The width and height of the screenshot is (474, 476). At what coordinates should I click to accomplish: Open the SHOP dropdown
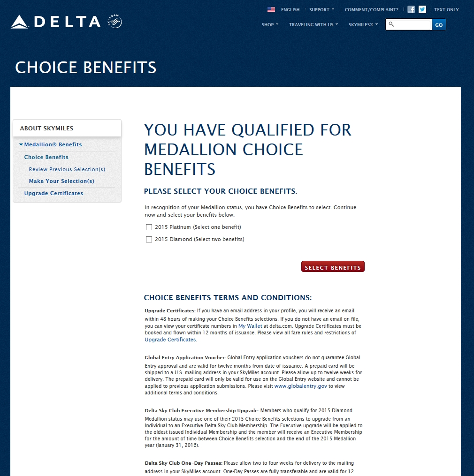[x=269, y=25]
